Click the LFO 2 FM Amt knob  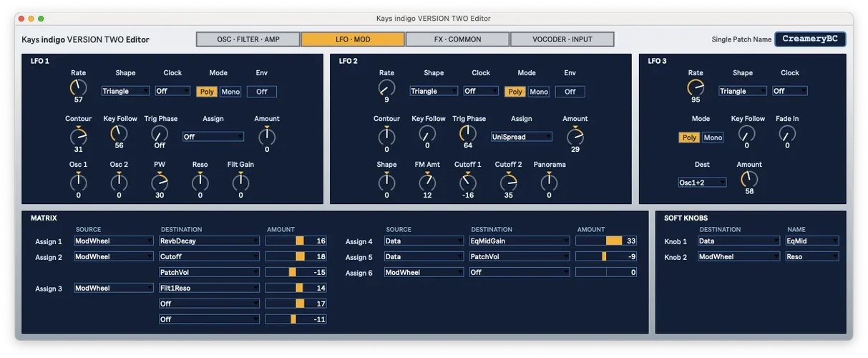[427, 183]
